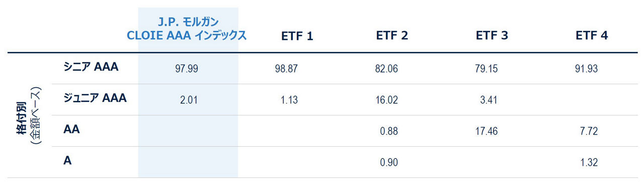Select ETF 1 value 1.13
Viewport: 644px width, 190px height.
[x=289, y=100]
